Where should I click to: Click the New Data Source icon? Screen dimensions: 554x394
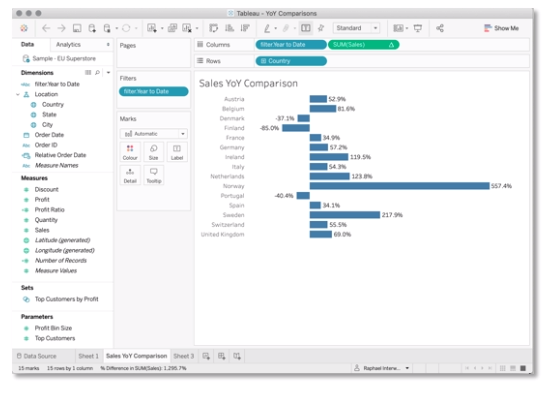92,28
